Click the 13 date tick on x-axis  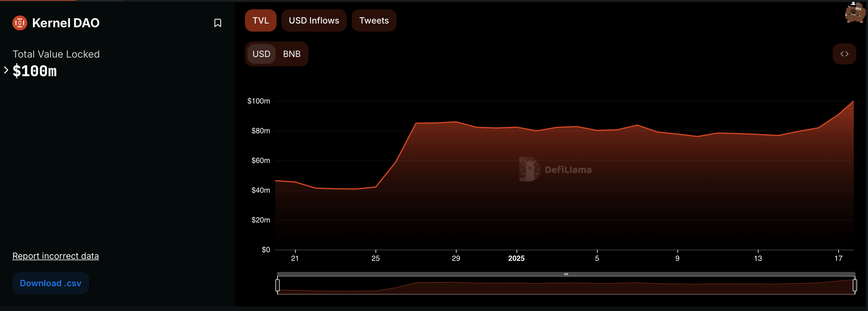coord(758,258)
